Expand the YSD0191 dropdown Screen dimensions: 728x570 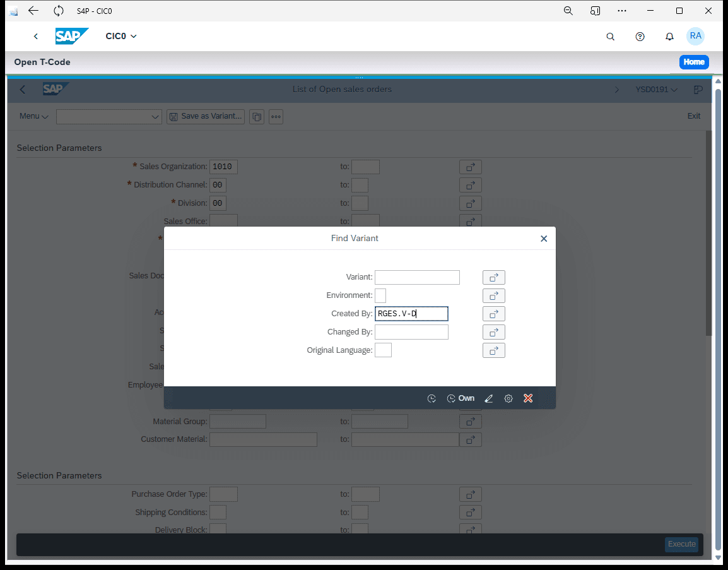(656, 90)
